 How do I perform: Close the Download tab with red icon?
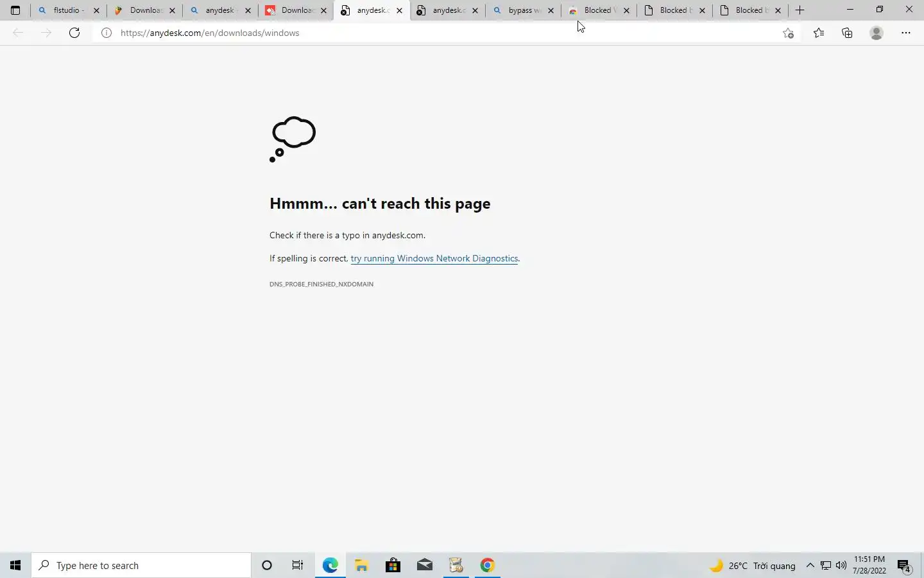[x=323, y=10]
